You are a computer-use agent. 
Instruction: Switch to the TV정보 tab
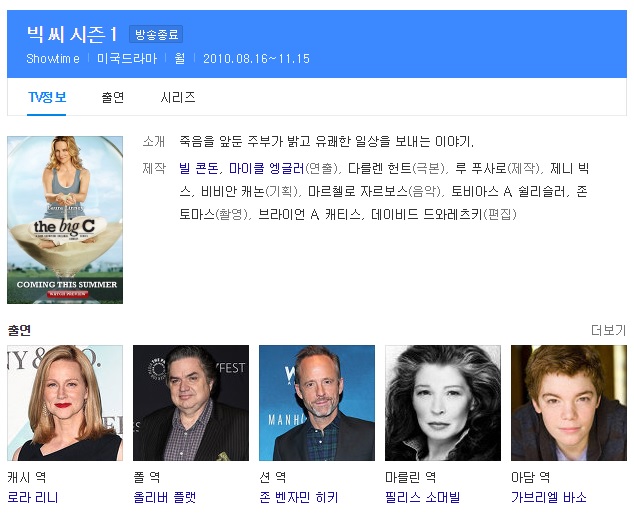click(47, 97)
